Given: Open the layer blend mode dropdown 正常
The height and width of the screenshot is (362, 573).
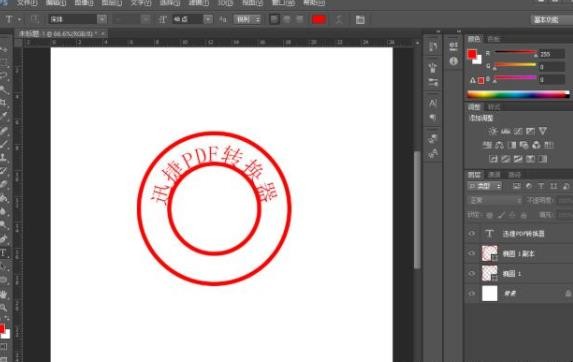Looking at the screenshot, I should pyautogui.click(x=495, y=200).
